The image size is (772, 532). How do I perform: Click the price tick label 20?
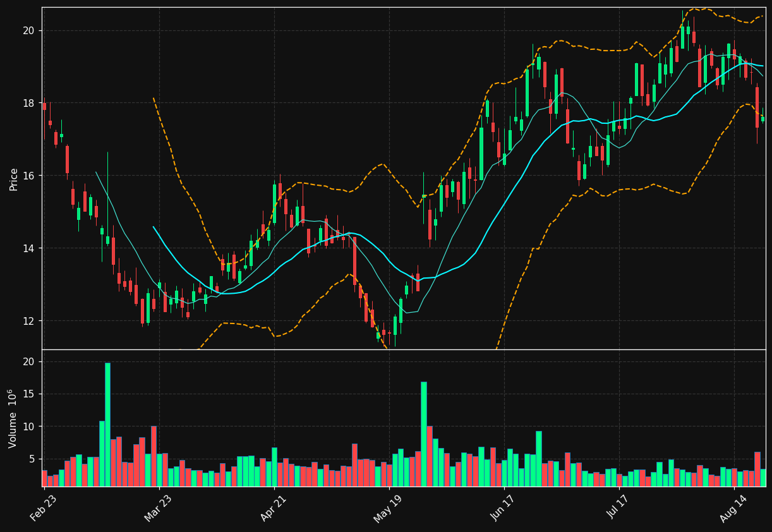click(x=28, y=30)
